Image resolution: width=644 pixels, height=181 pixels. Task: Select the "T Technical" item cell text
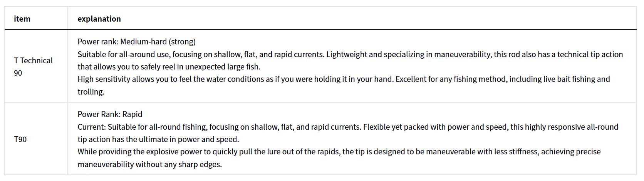(34, 61)
